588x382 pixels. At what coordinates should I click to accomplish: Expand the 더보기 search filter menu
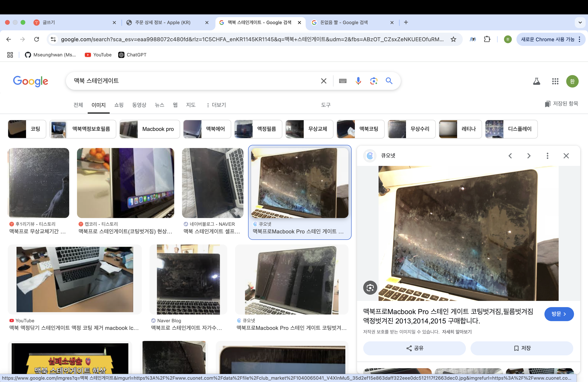coord(216,105)
